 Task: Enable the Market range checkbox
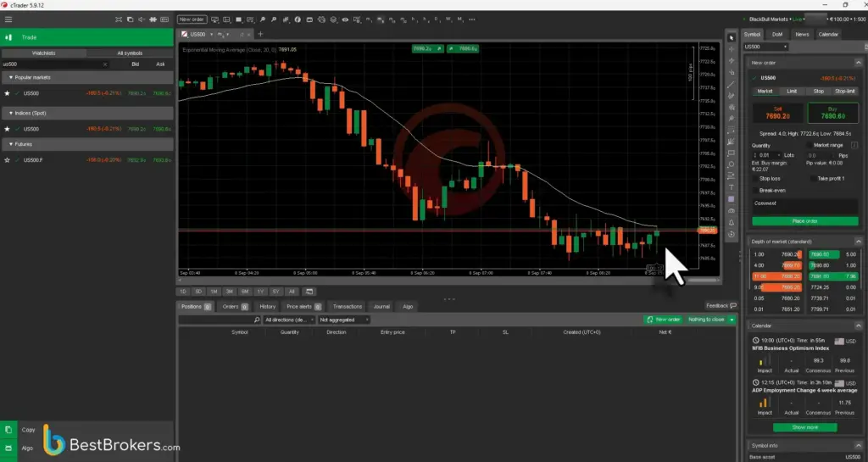(809, 145)
